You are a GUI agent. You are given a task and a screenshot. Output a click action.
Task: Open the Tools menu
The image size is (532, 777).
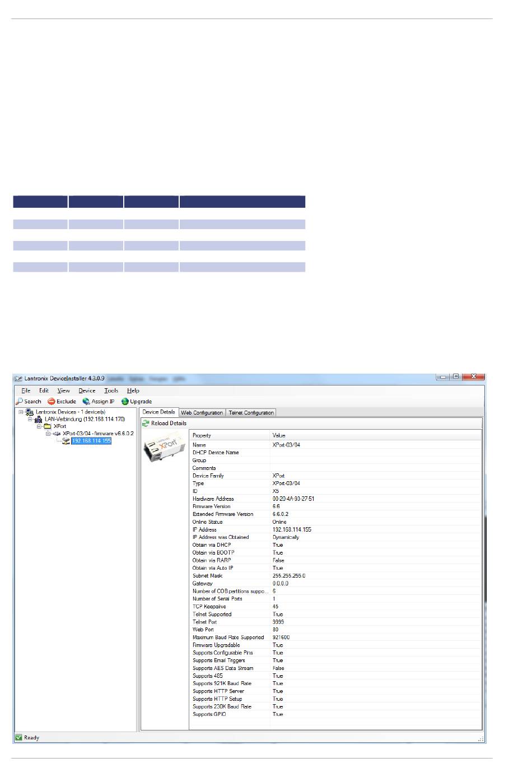coord(111,390)
